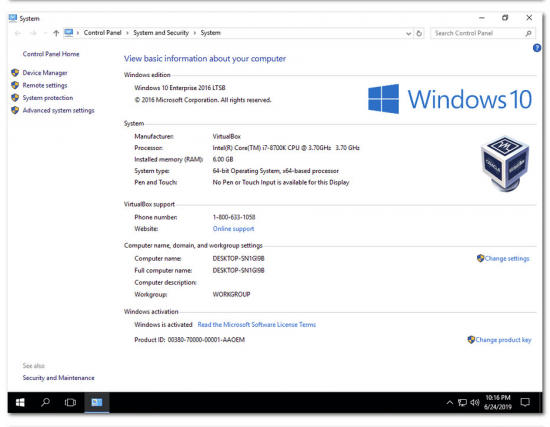Viewport: 550px width, 427px height.
Task: Click the shield icon beside Advanced system settings
Action: (x=15, y=111)
